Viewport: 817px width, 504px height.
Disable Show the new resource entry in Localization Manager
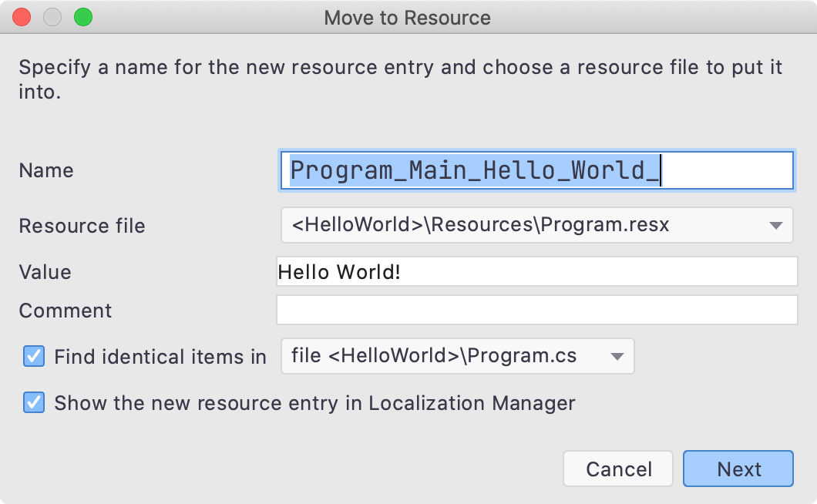pyautogui.click(x=33, y=402)
